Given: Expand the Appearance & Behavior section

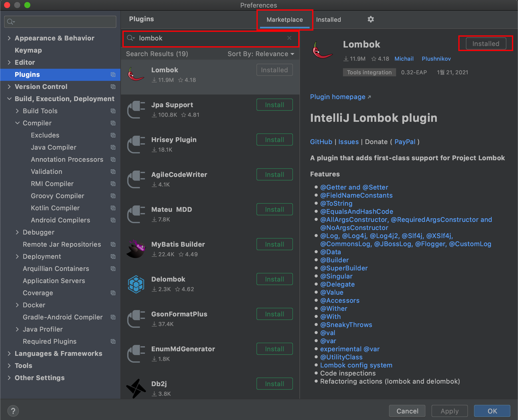Looking at the screenshot, I should [9, 38].
